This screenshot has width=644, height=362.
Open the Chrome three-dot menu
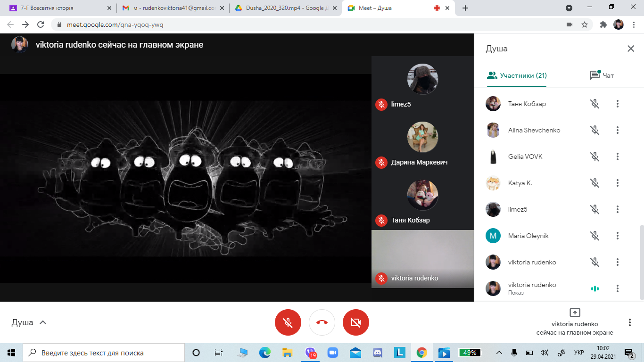[633, 25]
